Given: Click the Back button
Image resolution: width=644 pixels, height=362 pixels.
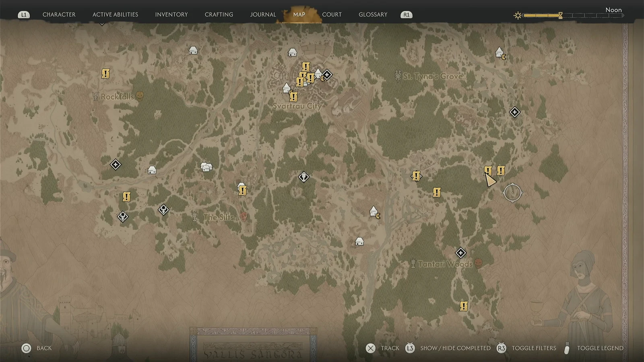Looking at the screenshot, I should point(37,348).
